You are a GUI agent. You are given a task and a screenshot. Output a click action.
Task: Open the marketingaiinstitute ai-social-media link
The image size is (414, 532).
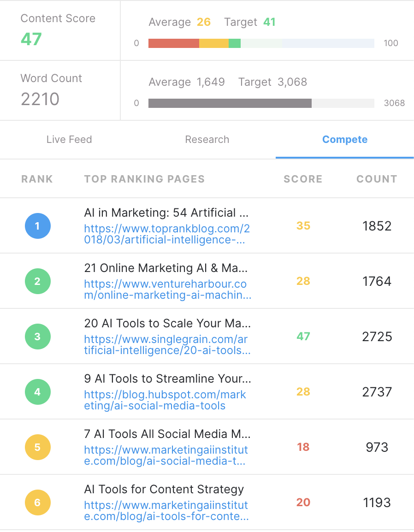tap(166, 455)
